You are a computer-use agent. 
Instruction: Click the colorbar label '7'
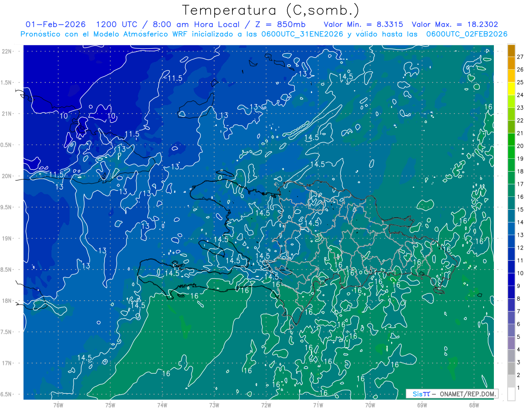519,311
